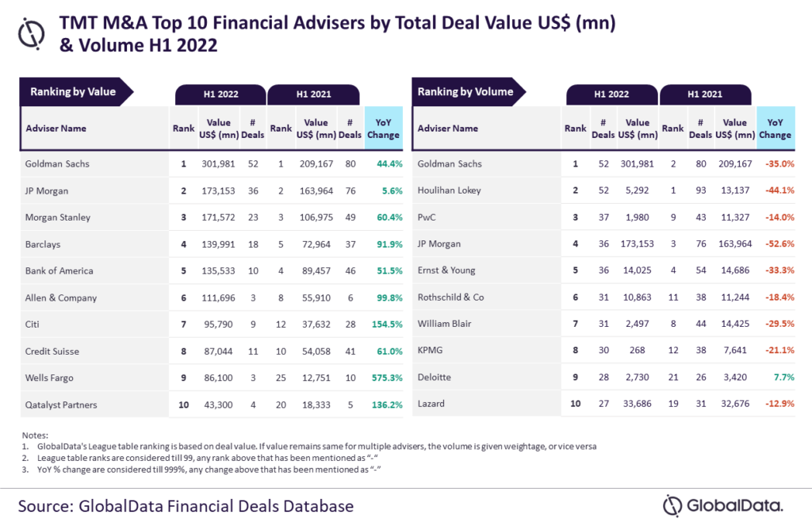Click the Adviser Name header in the value table

[56, 129]
